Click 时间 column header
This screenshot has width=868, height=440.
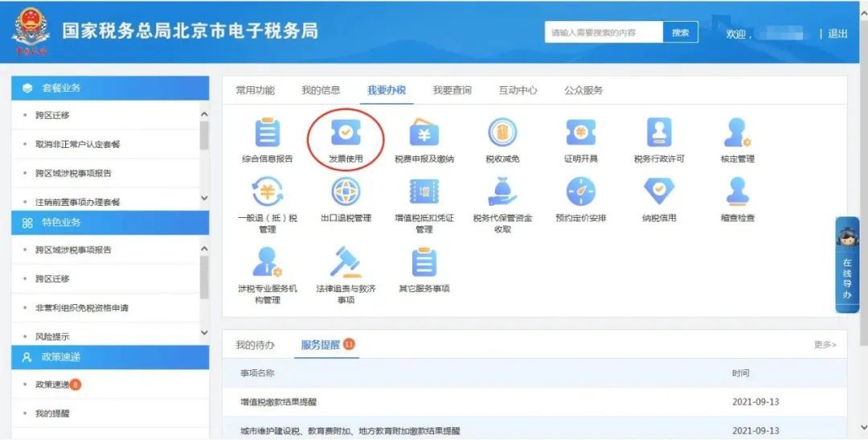point(740,373)
